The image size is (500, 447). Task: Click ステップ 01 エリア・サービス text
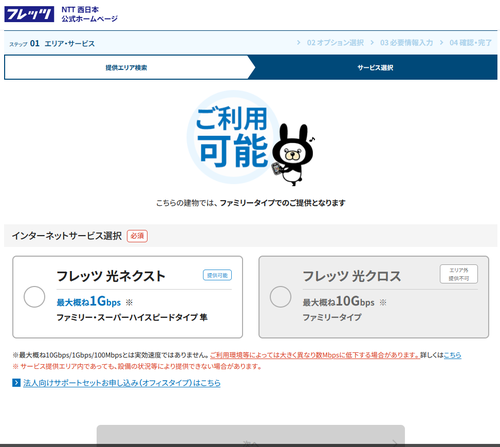click(52, 43)
